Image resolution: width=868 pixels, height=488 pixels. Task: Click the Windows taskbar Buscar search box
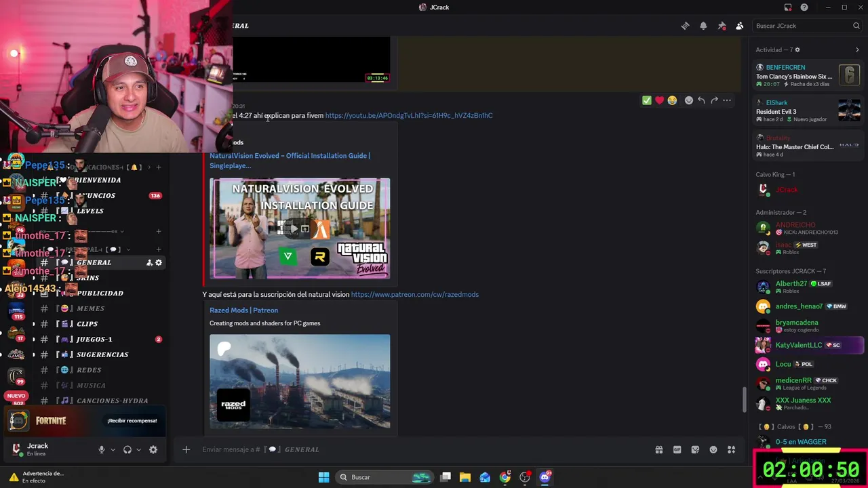click(x=385, y=477)
